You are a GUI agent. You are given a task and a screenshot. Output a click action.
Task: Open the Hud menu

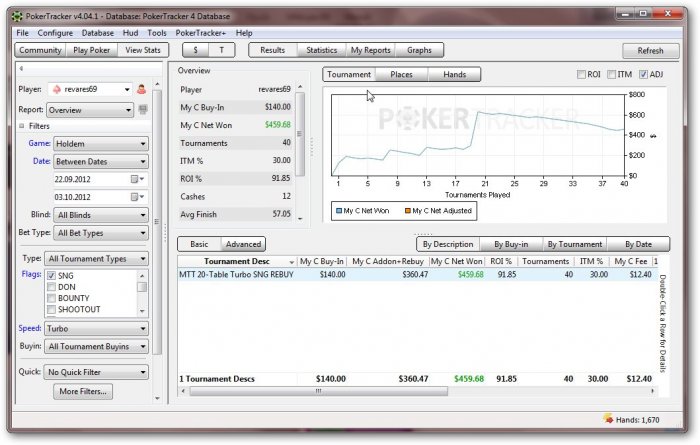pyautogui.click(x=130, y=33)
